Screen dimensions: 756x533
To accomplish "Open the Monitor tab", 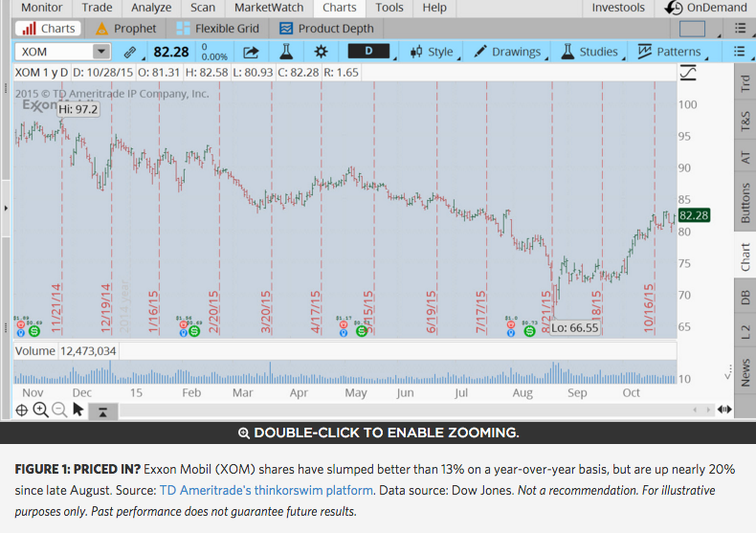I will click(x=41, y=8).
